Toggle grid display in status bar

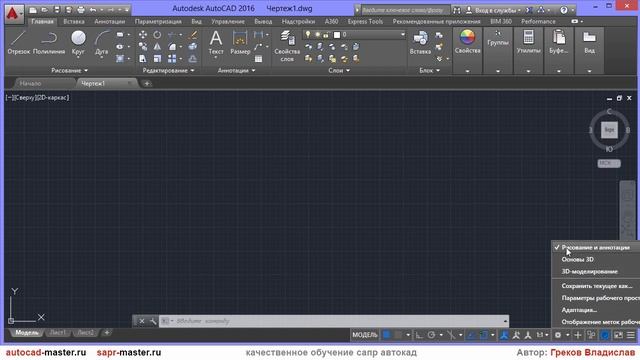point(386,335)
